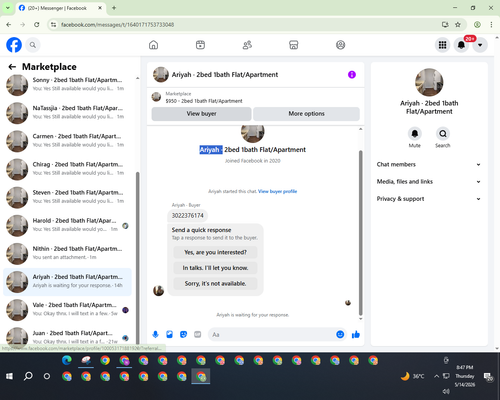Open the Facebook search magnifier
500x400 pixels.
(33, 45)
